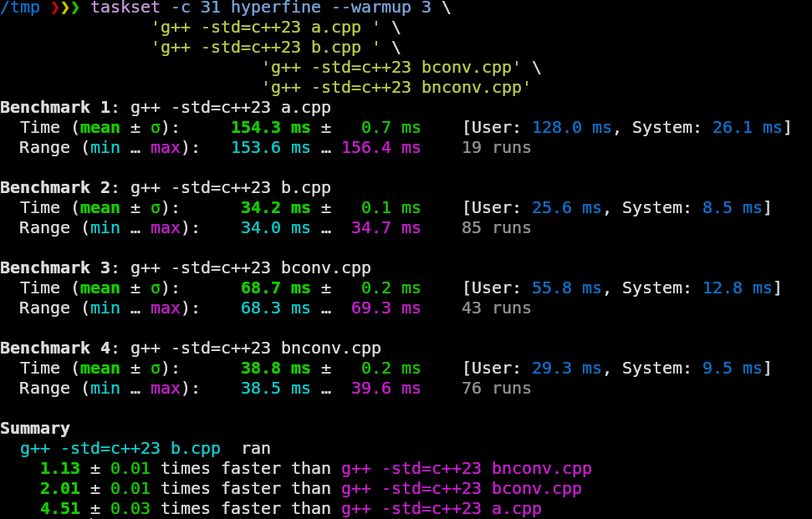Viewport: 812px width, 519px height.
Task: Click the mean time 34.2 ms
Action: pyautogui.click(x=275, y=208)
